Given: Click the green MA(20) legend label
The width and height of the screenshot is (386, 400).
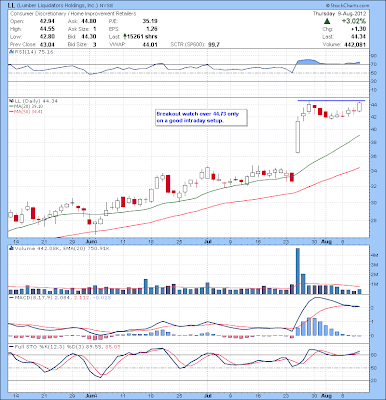Looking at the screenshot, I should [28, 106].
